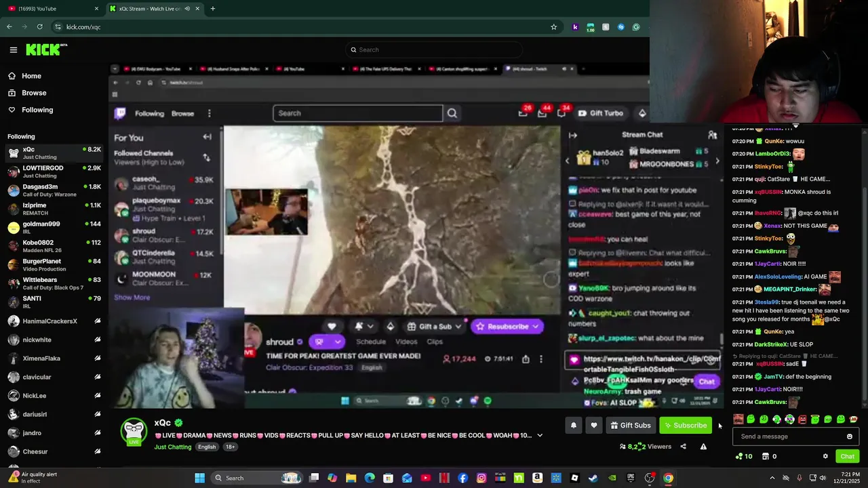
Task: Open offline HanimalCrackersX channel
Action: (x=54, y=321)
